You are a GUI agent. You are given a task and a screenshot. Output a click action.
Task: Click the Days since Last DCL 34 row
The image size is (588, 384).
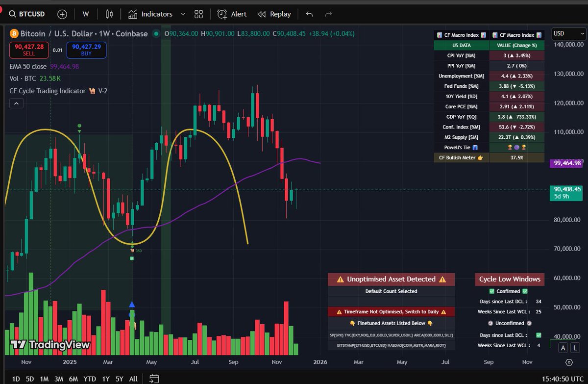pyautogui.click(x=510, y=301)
